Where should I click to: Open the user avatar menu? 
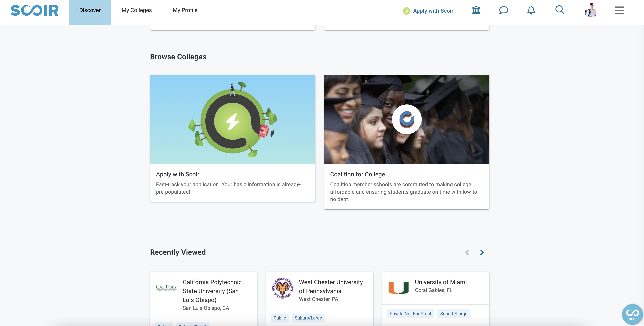[591, 10]
